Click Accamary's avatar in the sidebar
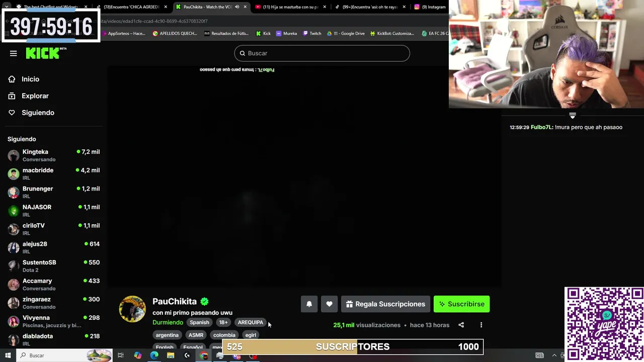This screenshot has height=362, width=644. click(x=14, y=284)
